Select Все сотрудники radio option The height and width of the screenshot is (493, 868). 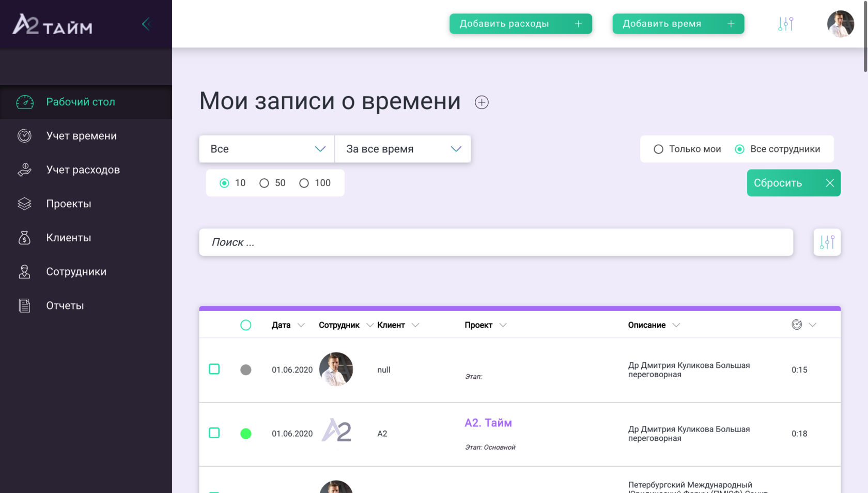point(740,149)
